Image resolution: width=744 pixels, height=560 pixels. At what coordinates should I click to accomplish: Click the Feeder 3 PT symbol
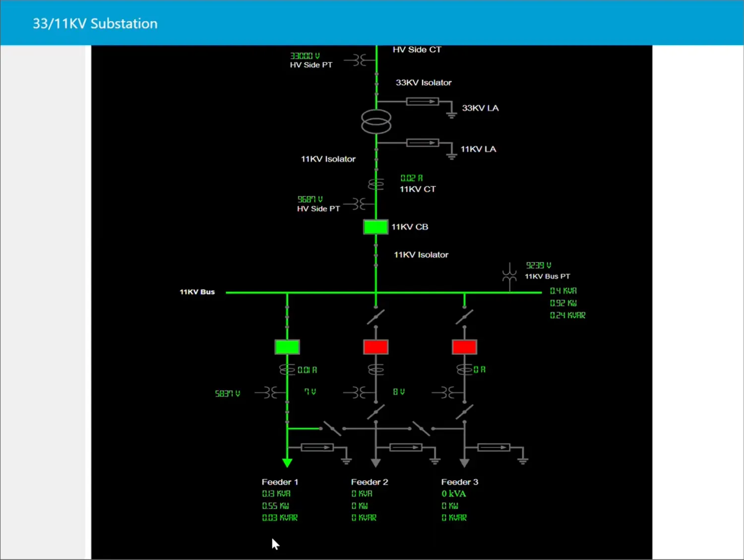448,393
